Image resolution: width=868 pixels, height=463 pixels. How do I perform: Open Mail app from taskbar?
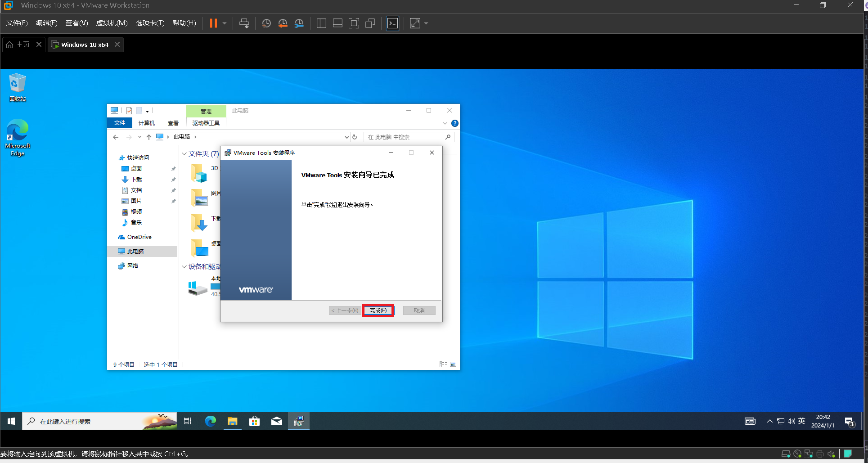pyautogui.click(x=276, y=421)
